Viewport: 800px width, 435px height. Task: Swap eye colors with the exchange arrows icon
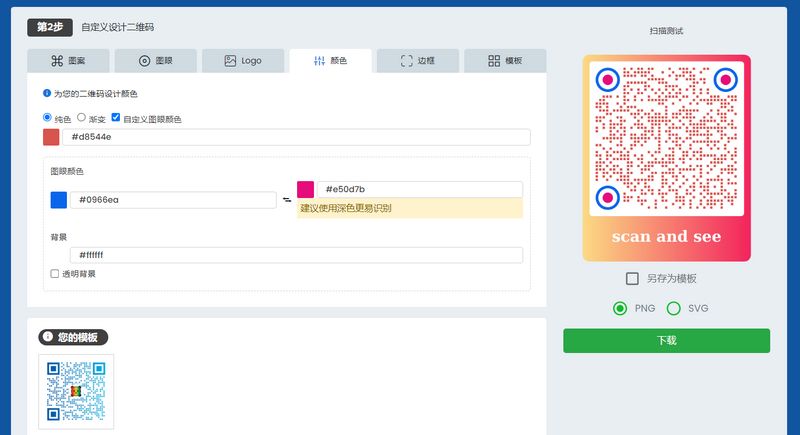click(x=287, y=200)
